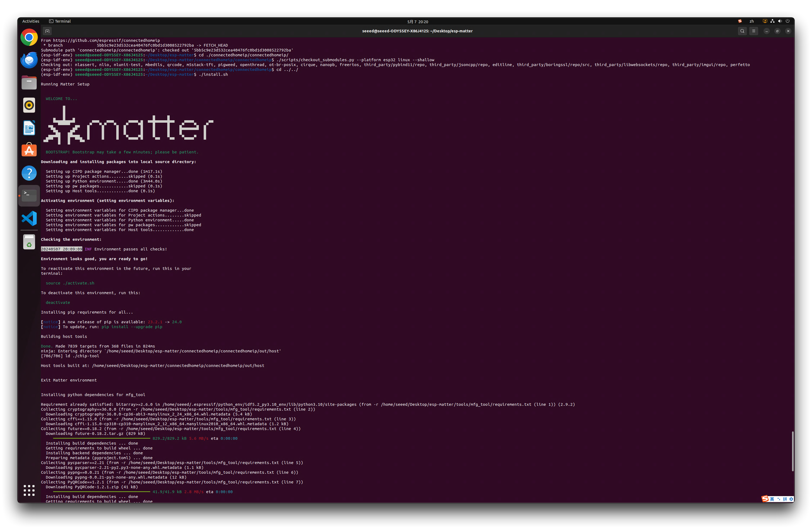The width and height of the screenshot is (812, 529).
Task: Show Applications grid at dock bottom
Action: coord(29,490)
